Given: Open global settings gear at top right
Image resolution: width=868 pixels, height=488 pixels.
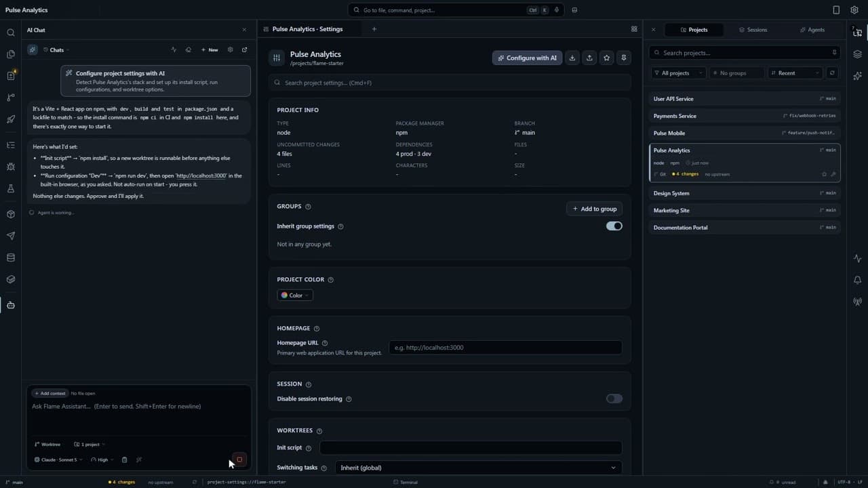Looking at the screenshot, I should (854, 10).
